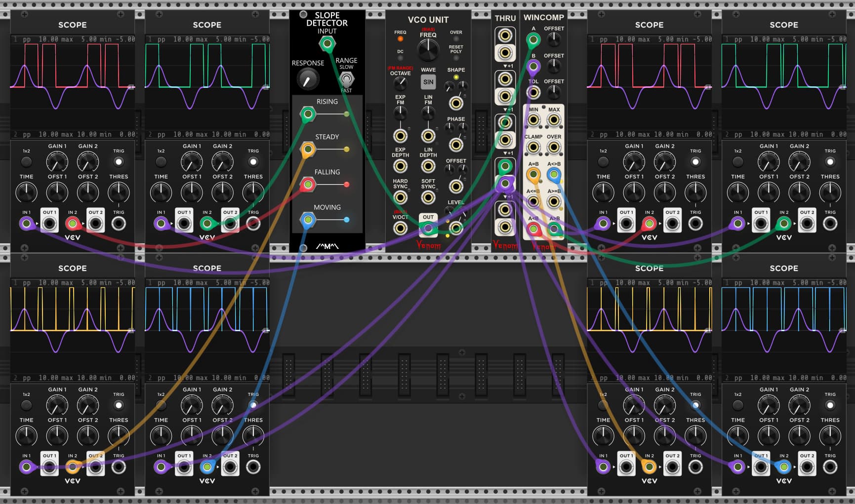This screenshot has width=855, height=504.
Task: Click the B OFFSET knob on WinComp
Action: pyautogui.click(x=554, y=66)
